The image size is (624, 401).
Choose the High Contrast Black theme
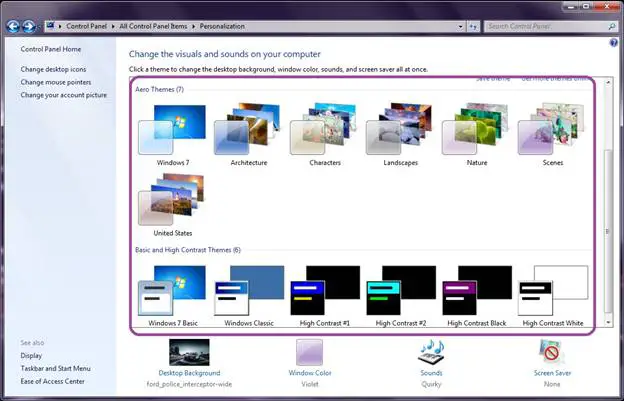click(x=476, y=296)
